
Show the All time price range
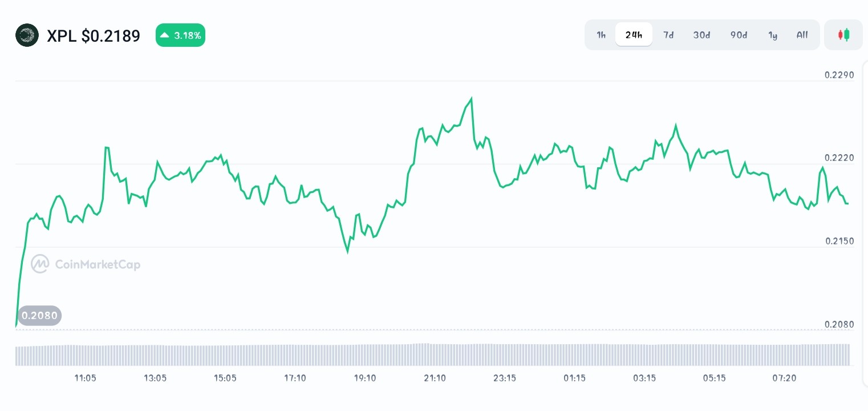(x=802, y=35)
